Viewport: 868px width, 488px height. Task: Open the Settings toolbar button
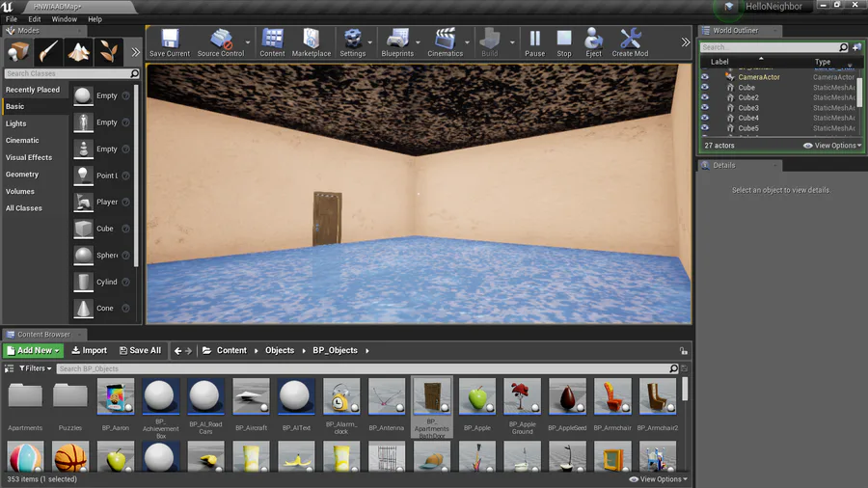coord(353,43)
